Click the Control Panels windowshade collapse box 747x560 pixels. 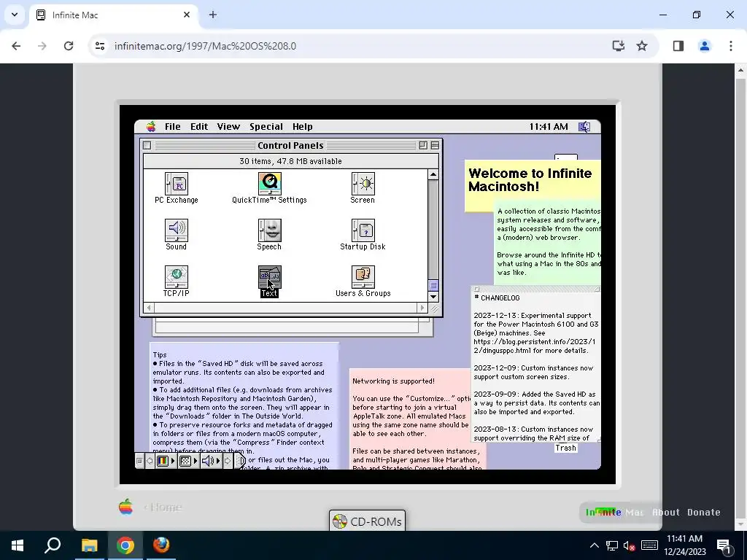435,146
